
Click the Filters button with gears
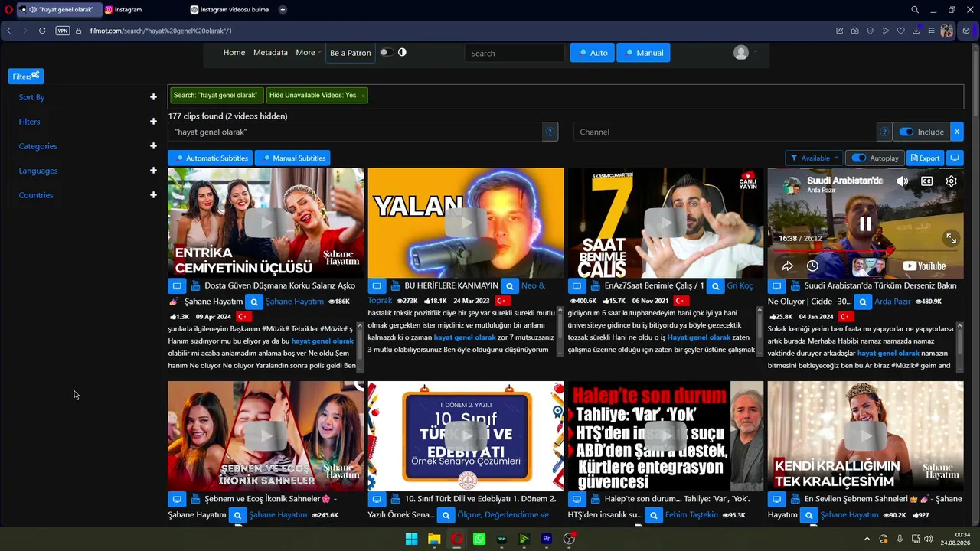26,76
